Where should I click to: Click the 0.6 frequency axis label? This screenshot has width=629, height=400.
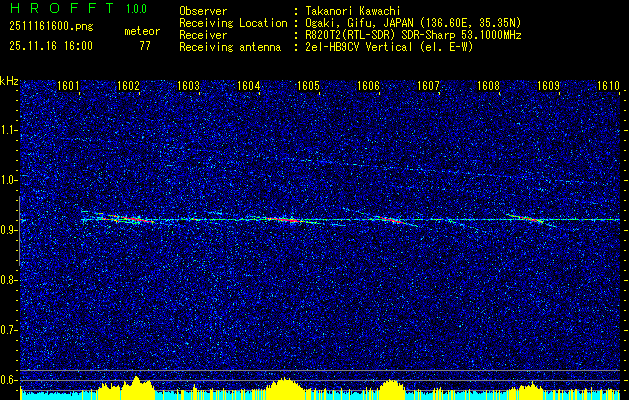tap(8, 380)
